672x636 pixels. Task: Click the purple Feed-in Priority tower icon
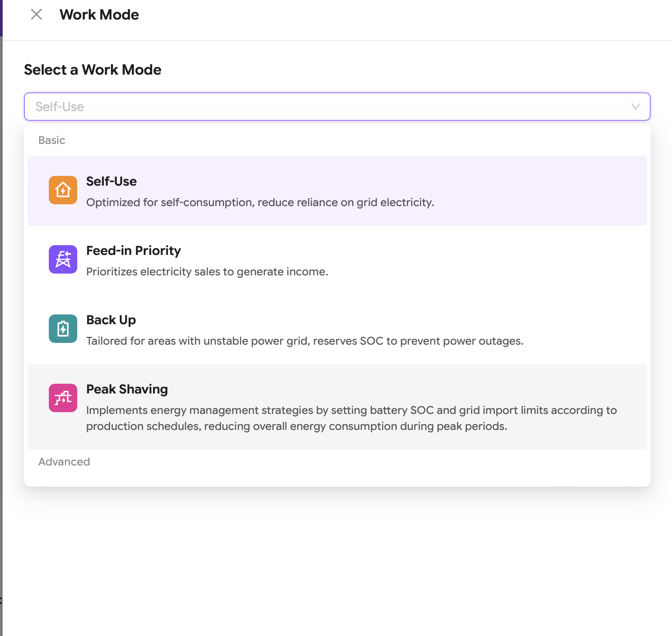point(63,259)
